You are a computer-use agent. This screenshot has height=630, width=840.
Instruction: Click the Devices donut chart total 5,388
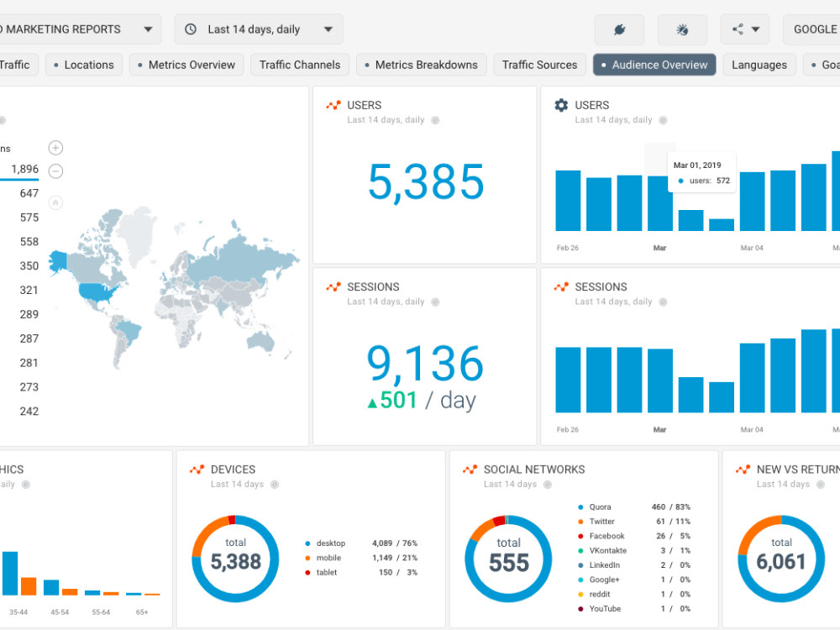coord(236,561)
